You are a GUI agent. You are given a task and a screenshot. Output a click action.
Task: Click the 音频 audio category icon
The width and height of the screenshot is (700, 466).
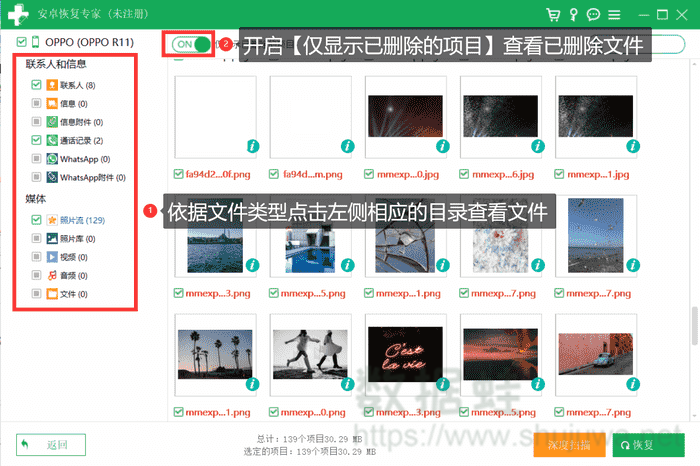51,275
